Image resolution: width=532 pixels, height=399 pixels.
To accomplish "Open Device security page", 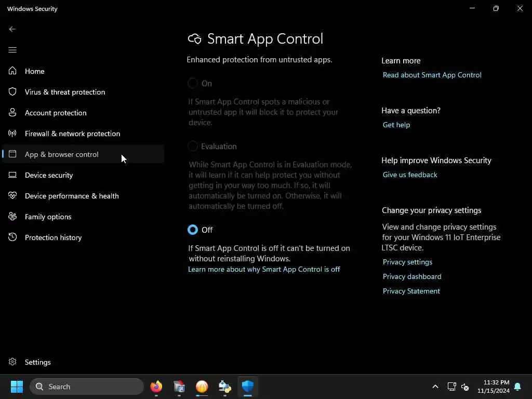I will click(x=83, y=175).
